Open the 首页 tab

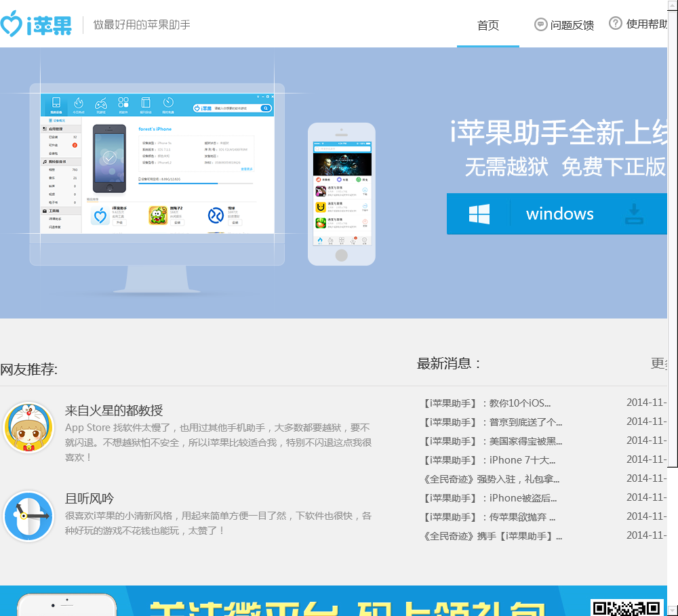(x=487, y=25)
